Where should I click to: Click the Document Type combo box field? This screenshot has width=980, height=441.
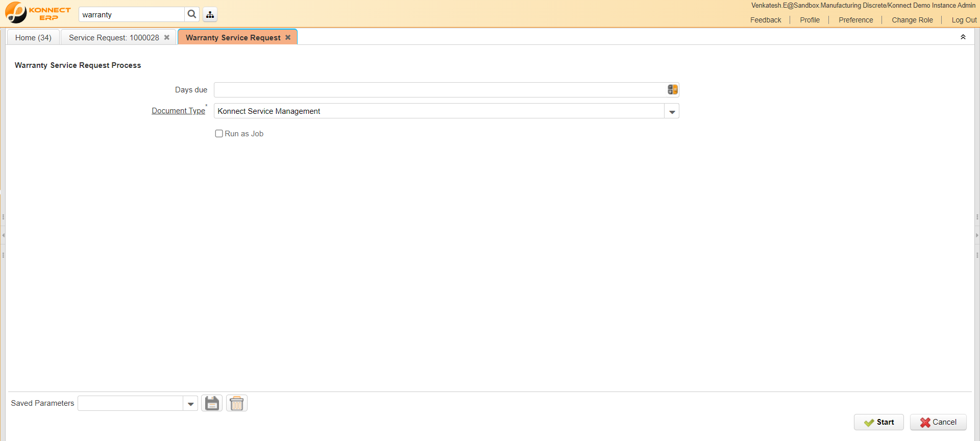[x=439, y=111]
